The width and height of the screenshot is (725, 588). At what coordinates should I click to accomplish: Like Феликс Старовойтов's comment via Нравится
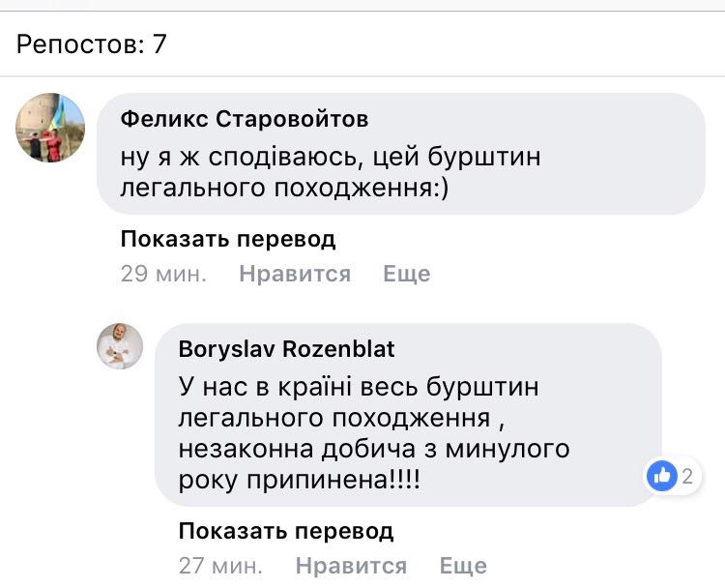coord(295,274)
